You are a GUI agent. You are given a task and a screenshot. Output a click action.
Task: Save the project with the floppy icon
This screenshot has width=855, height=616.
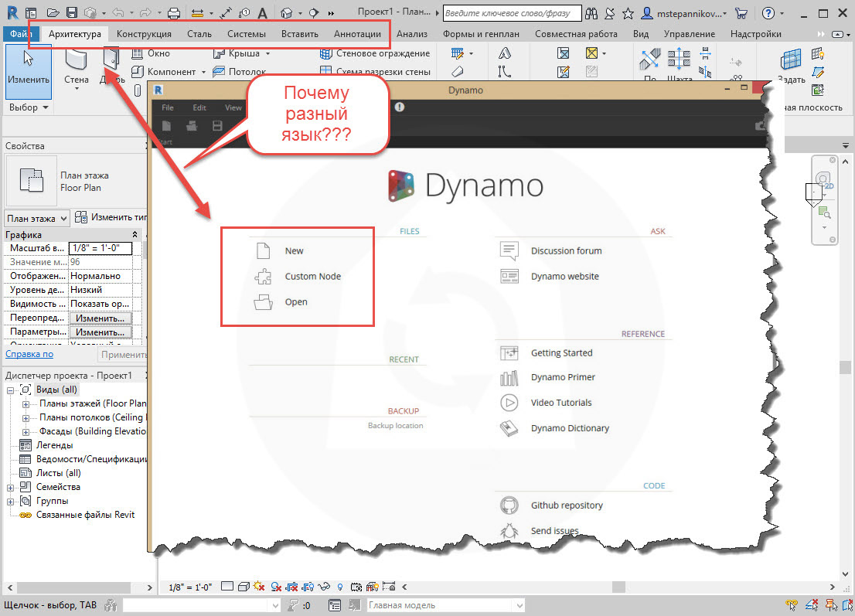[71, 12]
